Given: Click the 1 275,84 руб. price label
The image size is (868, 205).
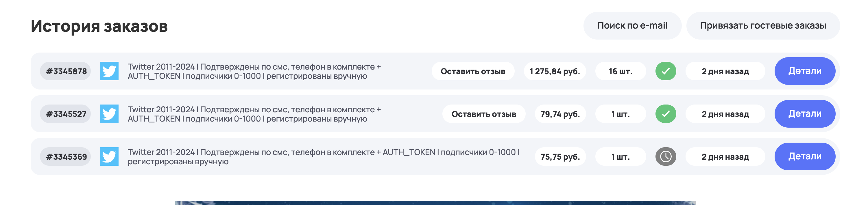Looking at the screenshot, I should point(555,71).
